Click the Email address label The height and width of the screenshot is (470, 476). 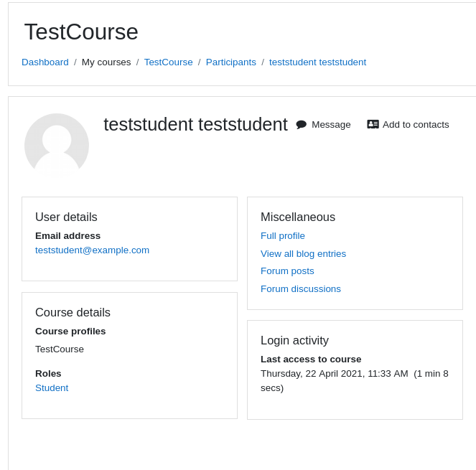coord(68,236)
